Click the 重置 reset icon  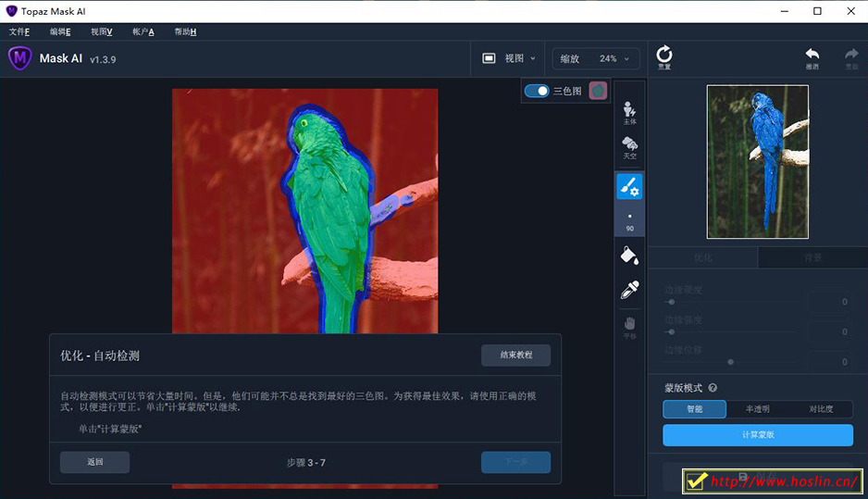click(x=664, y=57)
